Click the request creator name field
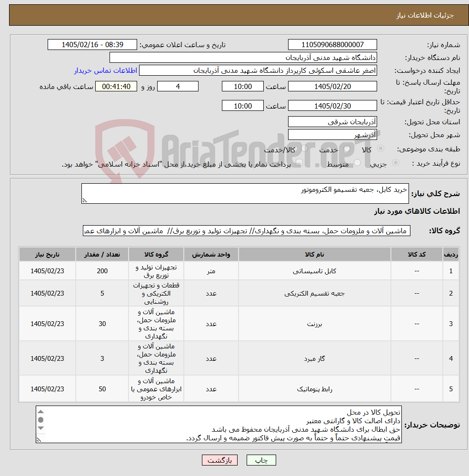This screenshot has width=469, height=476. [258, 70]
